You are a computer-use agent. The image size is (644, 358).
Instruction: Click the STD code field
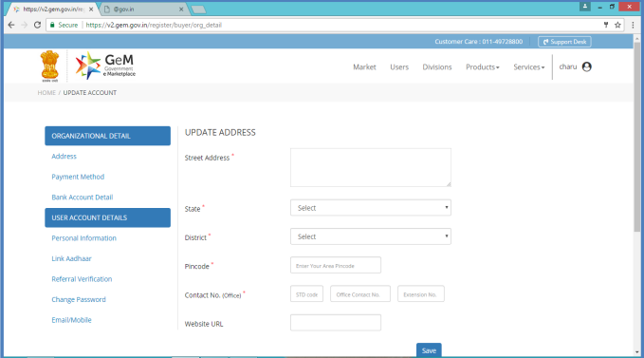pos(306,293)
